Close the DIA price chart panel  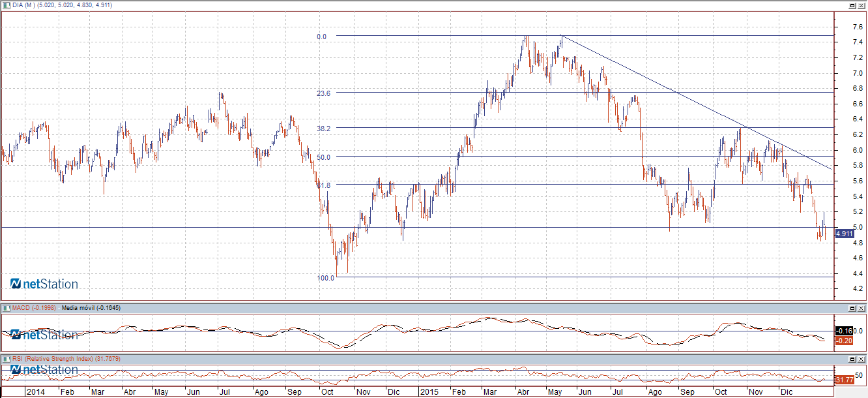(x=861, y=5)
